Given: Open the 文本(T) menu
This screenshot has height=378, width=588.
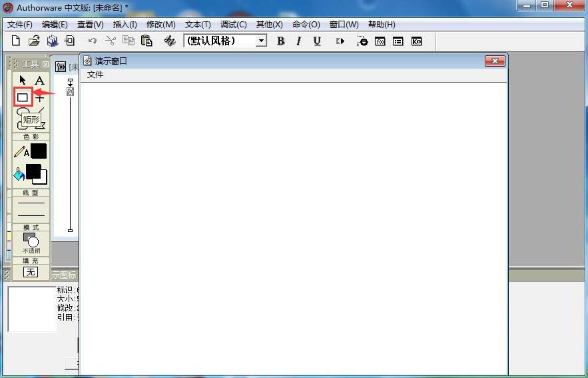Looking at the screenshot, I should [x=198, y=25].
